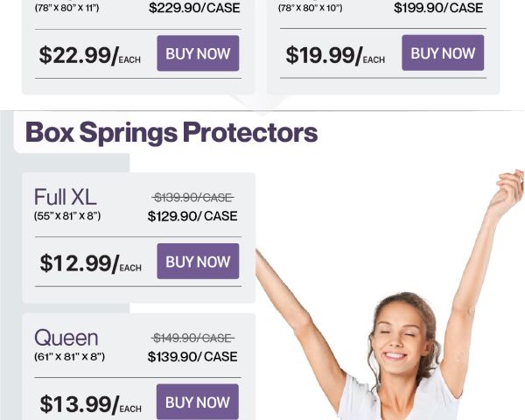Screen dimensions: 525x420
Task: Click the $229.90/CASE price text
Action: point(193,8)
